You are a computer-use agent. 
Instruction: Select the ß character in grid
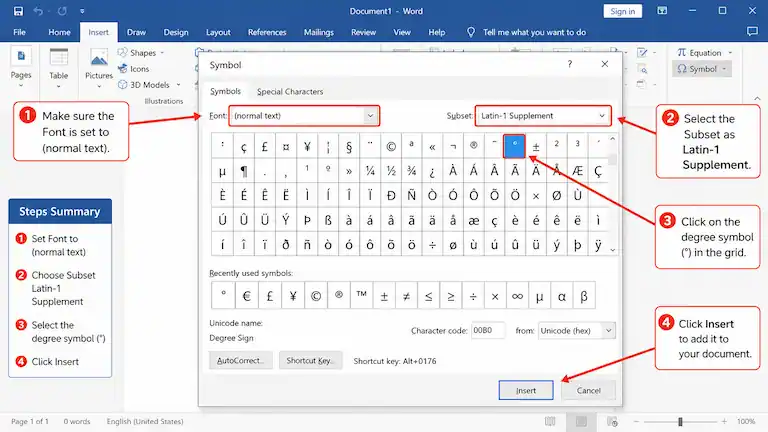328,219
